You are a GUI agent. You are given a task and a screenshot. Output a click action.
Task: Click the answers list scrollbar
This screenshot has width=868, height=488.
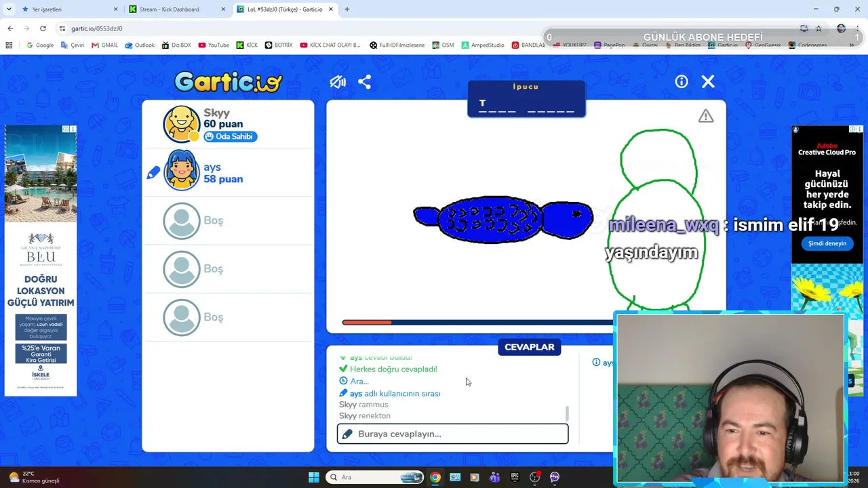(567, 413)
